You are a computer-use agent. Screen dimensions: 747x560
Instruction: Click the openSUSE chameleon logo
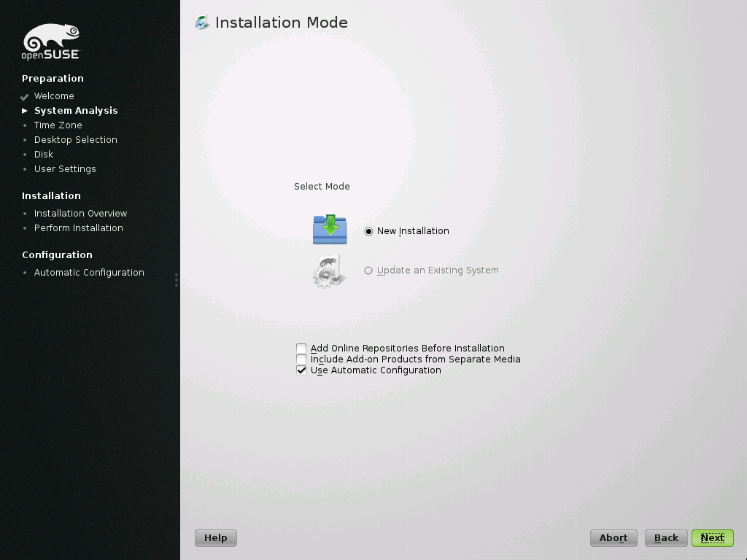coord(51,42)
